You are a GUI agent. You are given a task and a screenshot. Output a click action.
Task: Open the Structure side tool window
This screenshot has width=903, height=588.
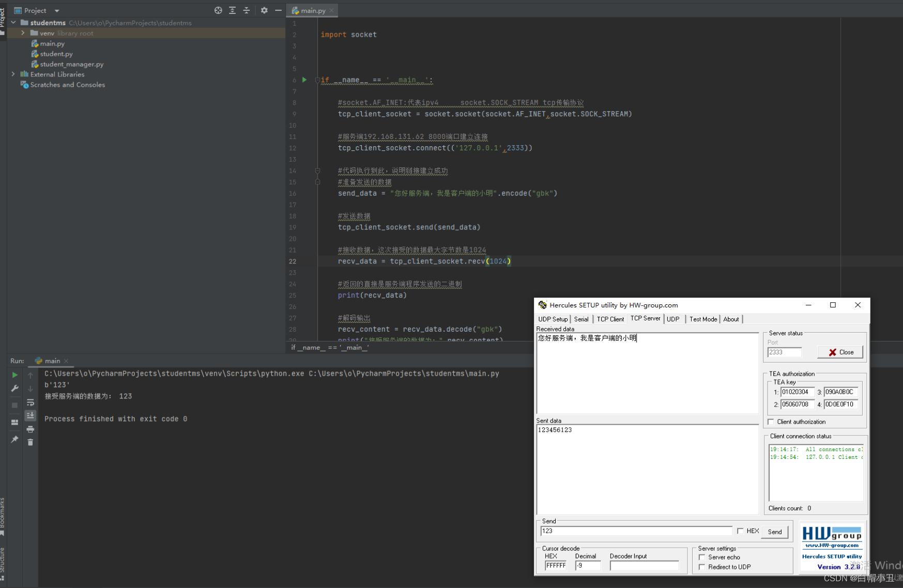[3, 564]
